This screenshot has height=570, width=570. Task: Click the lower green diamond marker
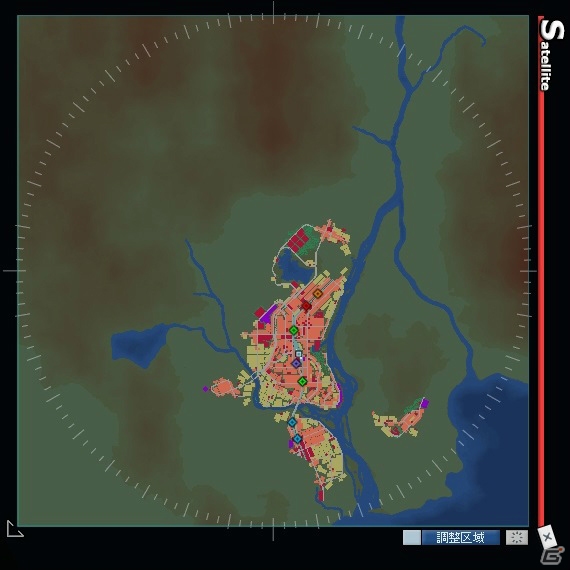302,381
